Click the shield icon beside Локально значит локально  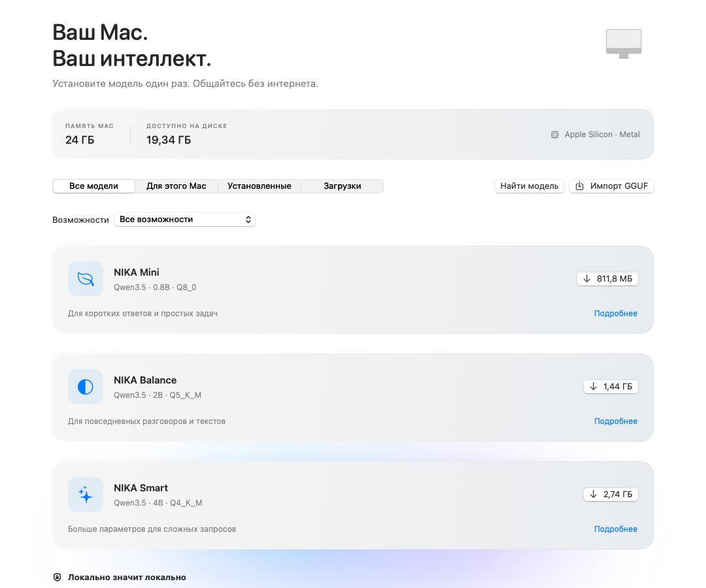coord(57,577)
